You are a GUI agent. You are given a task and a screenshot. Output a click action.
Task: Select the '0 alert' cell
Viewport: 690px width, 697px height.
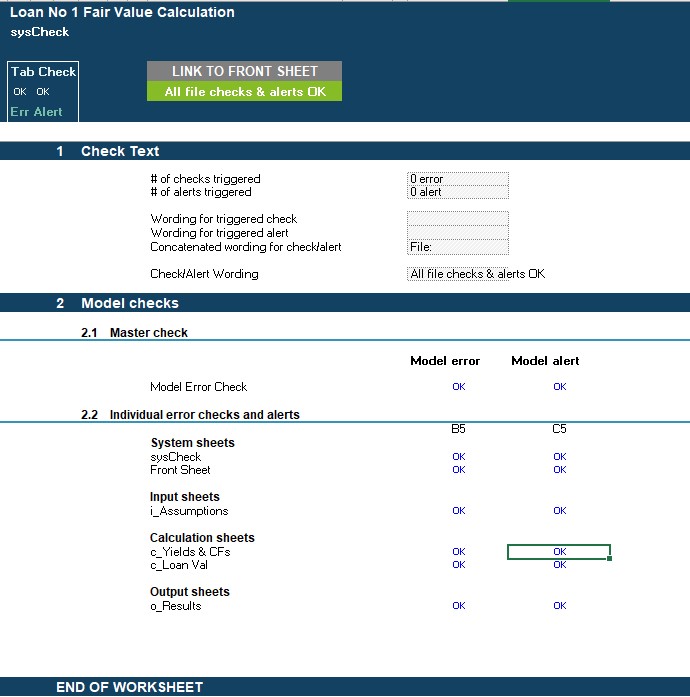coord(457,192)
